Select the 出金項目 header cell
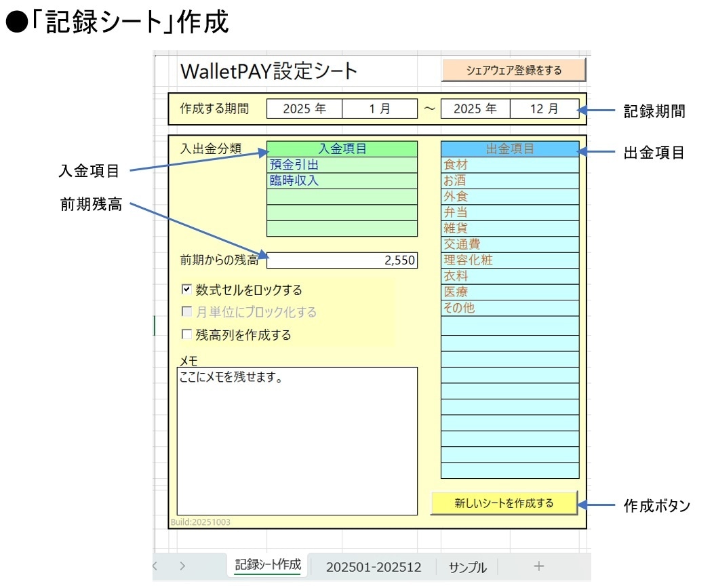This screenshot has width=714, height=588. pos(510,149)
